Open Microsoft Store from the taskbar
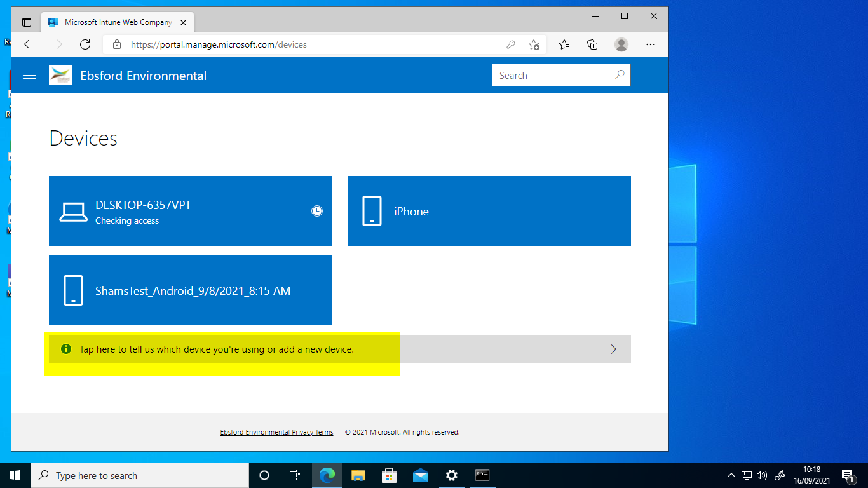Viewport: 868px width, 488px height. click(x=389, y=475)
